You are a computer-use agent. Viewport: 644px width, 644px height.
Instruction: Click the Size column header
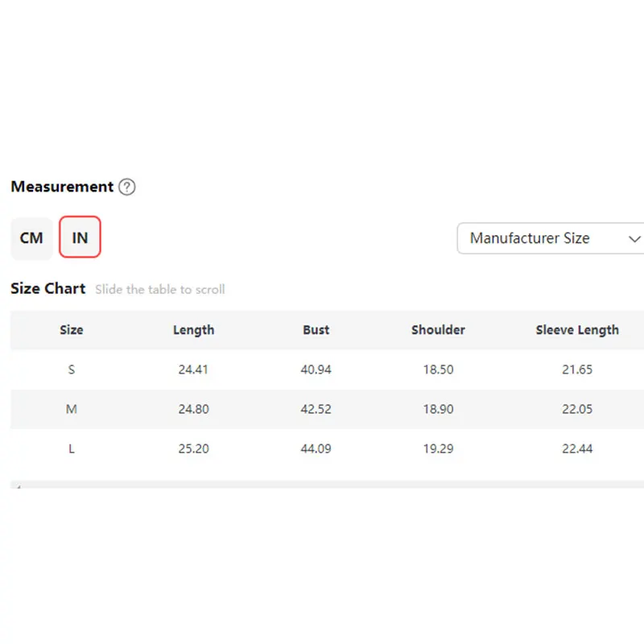[72, 330]
